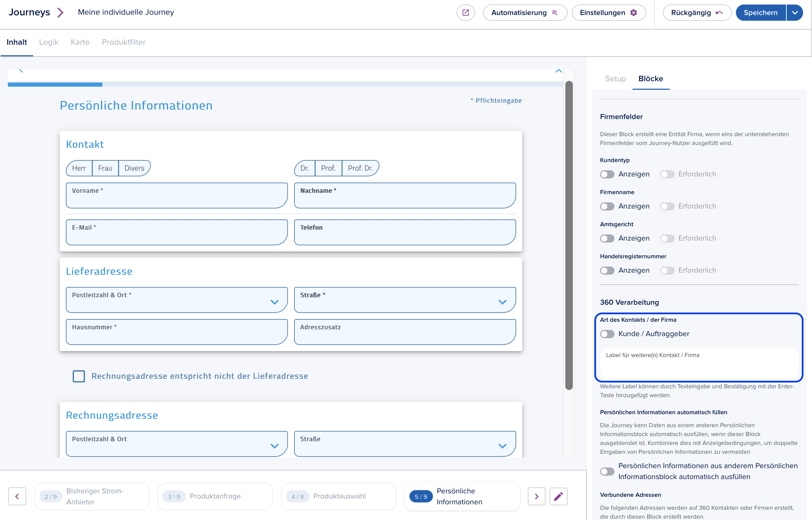
Task: Click the Persönliche Informationen heading
Action: coord(136,106)
